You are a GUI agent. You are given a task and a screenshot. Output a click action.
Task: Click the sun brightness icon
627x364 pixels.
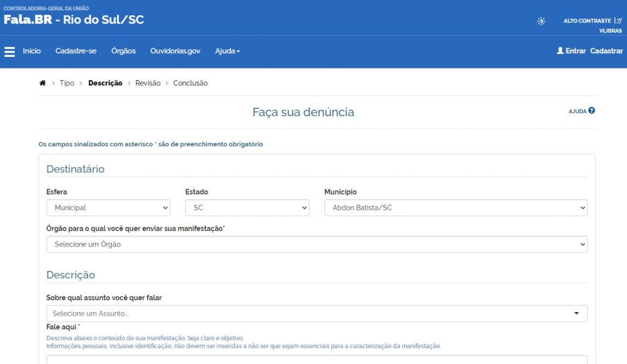pos(541,21)
